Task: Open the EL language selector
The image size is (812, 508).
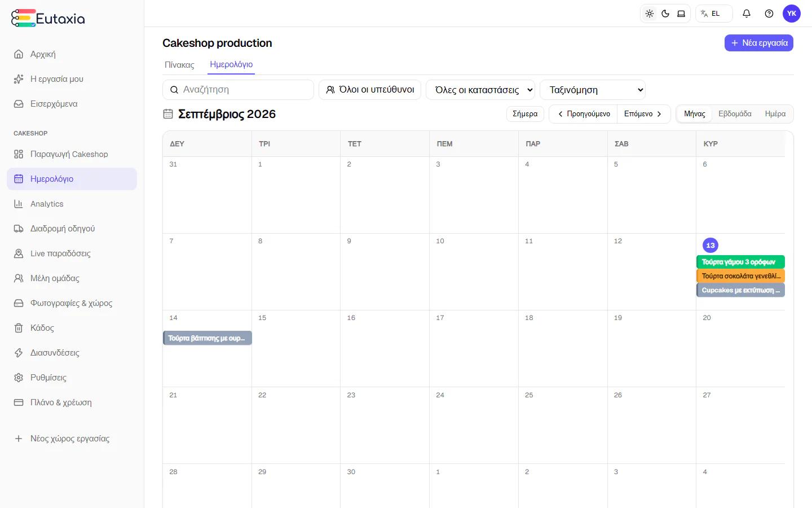Action: pos(714,14)
